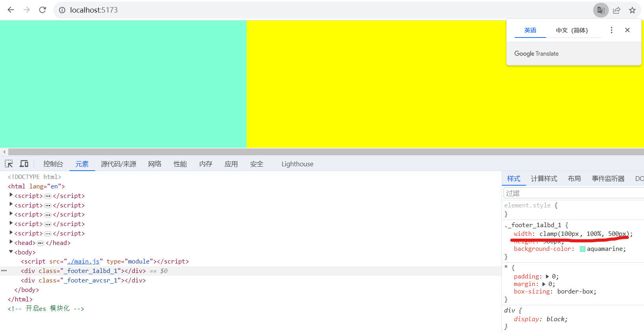Expand the fifth script node
644x333 pixels.
[11, 233]
